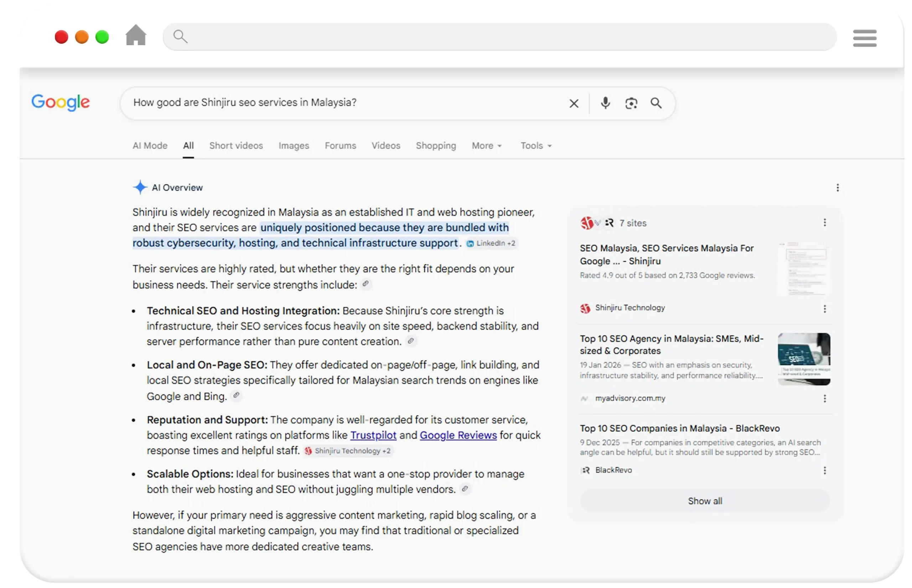This screenshot has width=912, height=588.
Task: Follow the Trustpilot link
Action: point(373,435)
